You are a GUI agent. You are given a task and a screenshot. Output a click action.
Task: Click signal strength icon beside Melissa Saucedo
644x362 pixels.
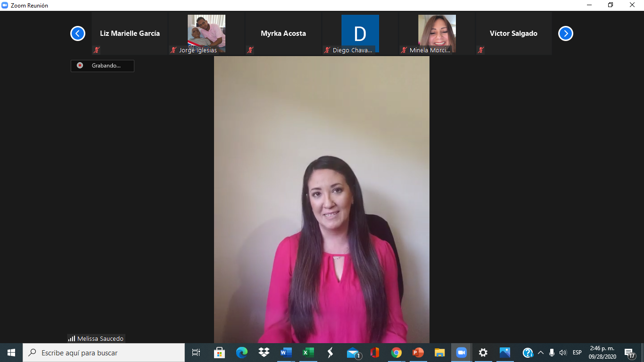click(x=72, y=338)
